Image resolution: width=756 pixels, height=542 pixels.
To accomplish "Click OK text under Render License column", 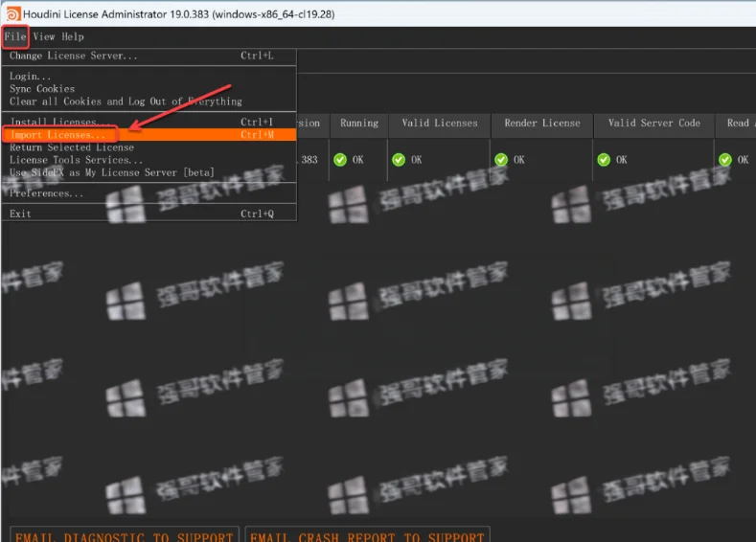I will pyautogui.click(x=519, y=160).
